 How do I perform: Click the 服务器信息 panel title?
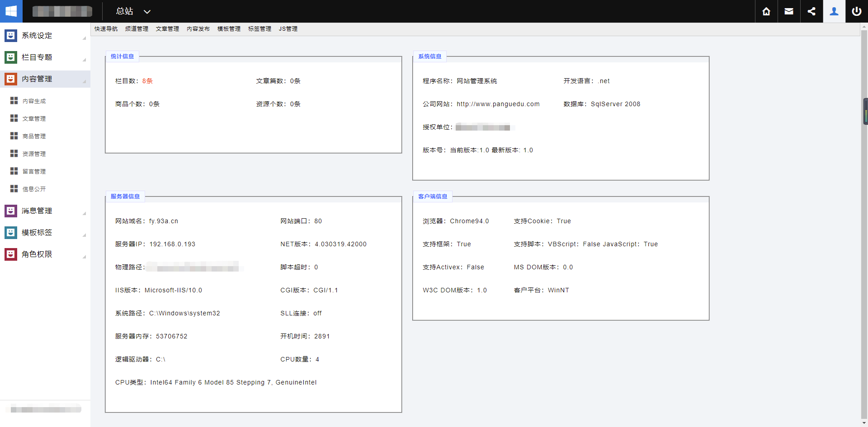(125, 197)
